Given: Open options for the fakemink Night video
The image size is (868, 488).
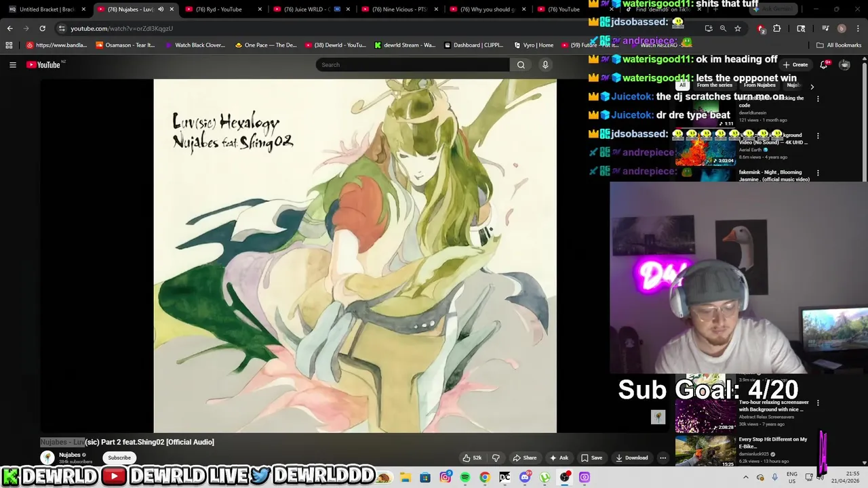Looking at the screenshot, I should [818, 173].
